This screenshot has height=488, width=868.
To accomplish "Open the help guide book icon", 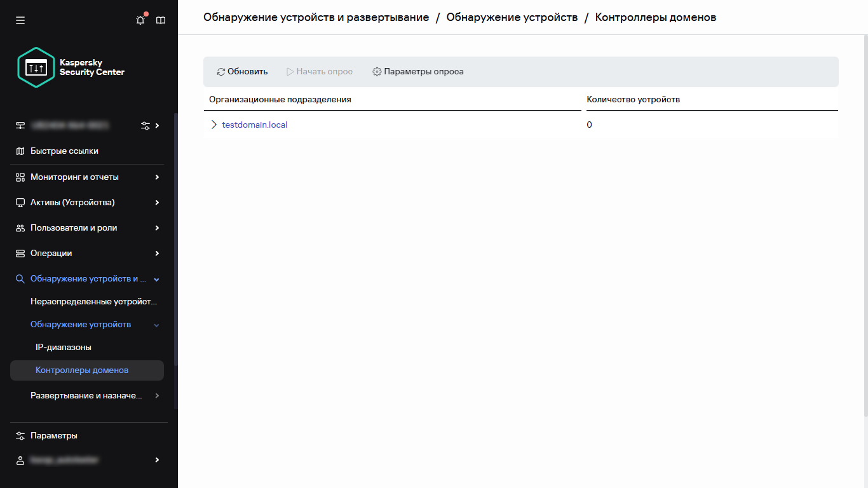I will pos(161,20).
